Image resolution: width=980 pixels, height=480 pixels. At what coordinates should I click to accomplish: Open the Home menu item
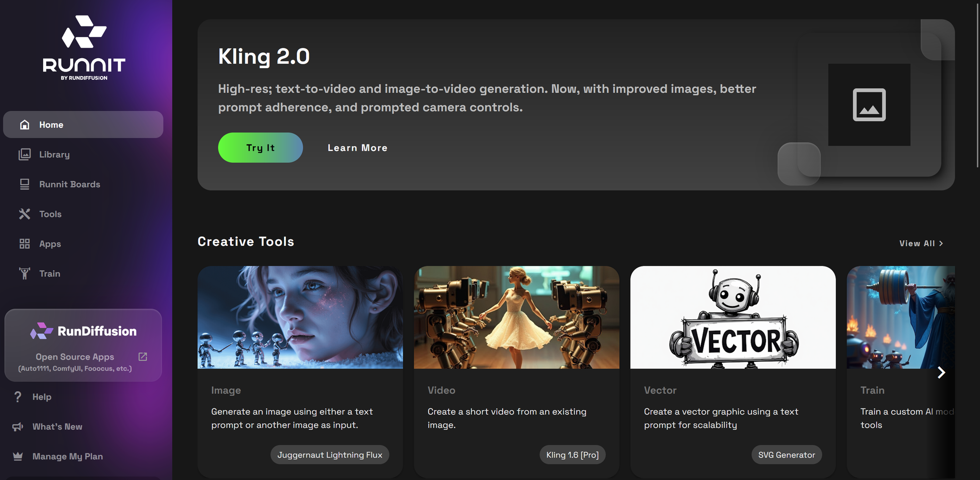point(83,124)
